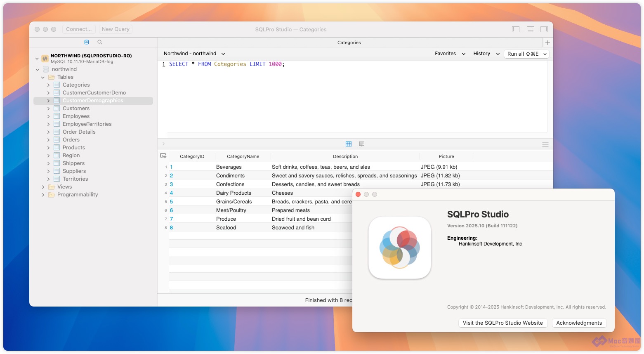644x354 pixels.
Task: Select the Employees table in sidebar
Action: pos(76,116)
